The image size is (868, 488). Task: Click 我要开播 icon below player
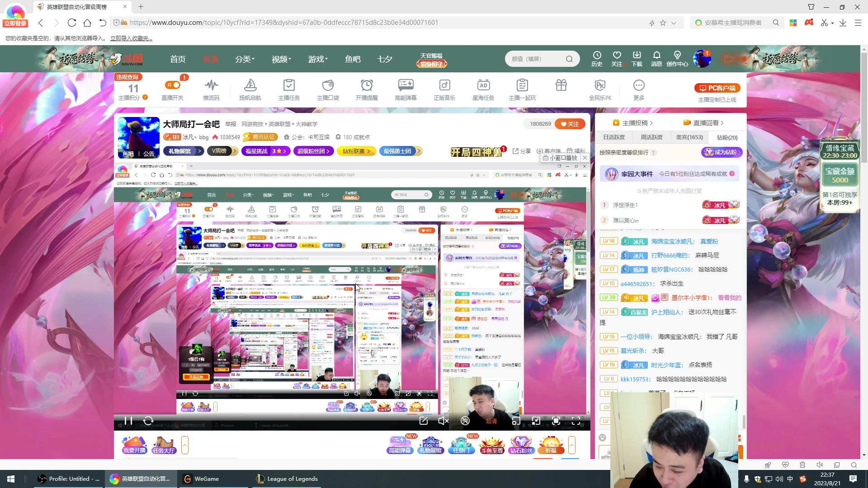(x=135, y=445)
